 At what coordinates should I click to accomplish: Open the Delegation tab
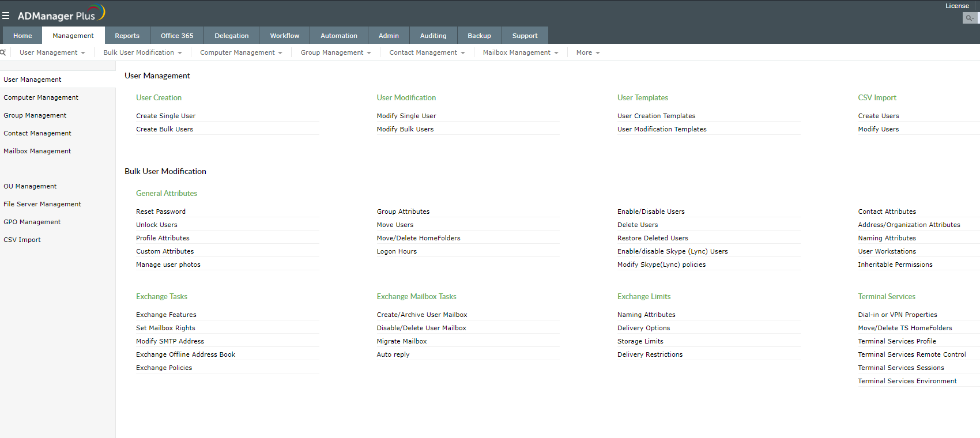(x=231, y=36)
